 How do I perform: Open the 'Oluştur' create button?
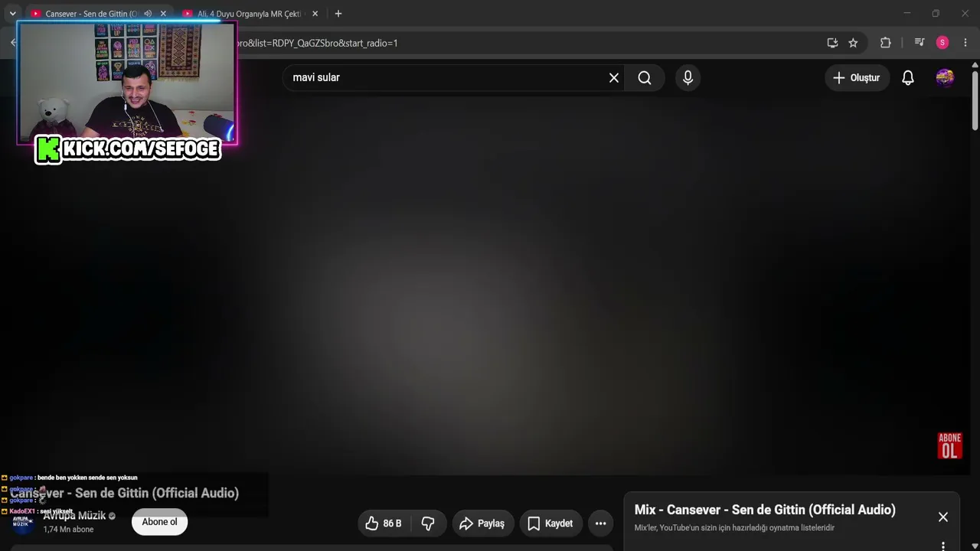click(857, 77)
